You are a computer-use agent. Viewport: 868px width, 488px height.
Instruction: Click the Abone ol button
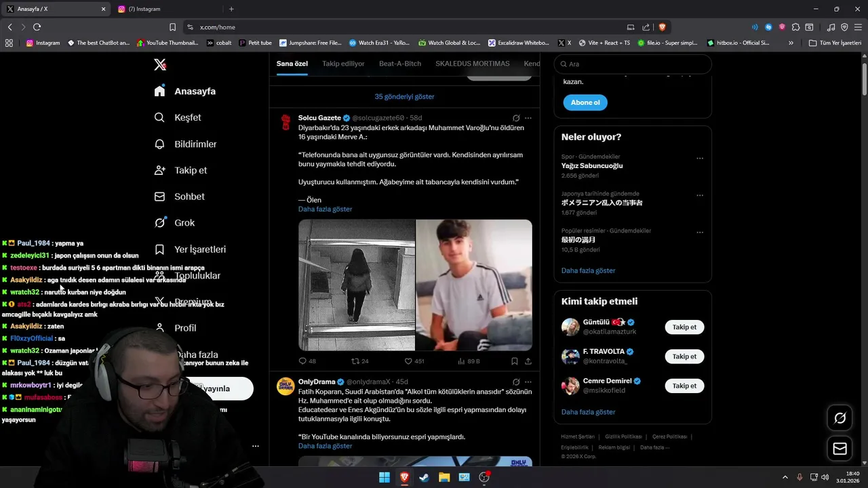585,102
